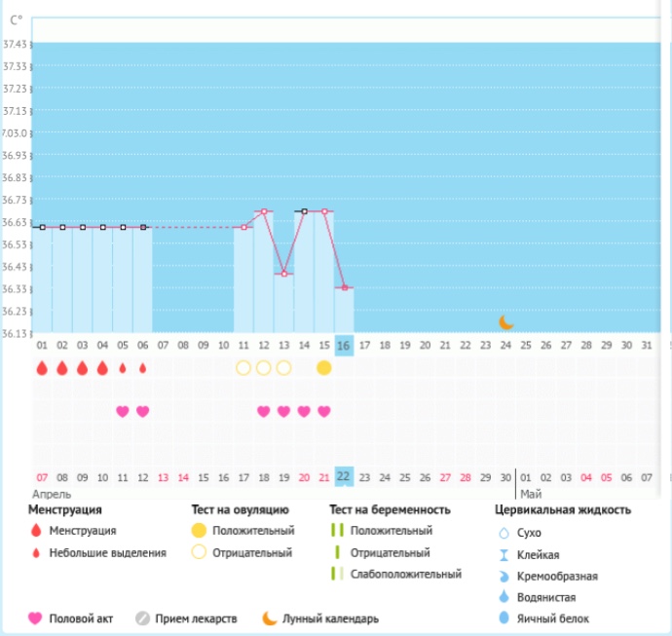Screen dimensions: 672x636
Task: Click the Положительный ovulation test legend entry
Action: (x=239, y=531)
